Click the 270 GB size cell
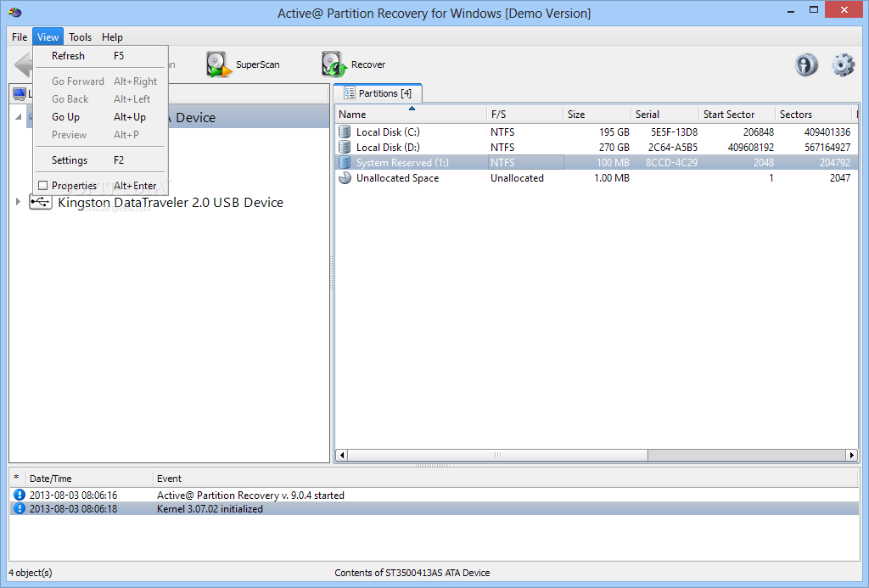 click(614, 148)
